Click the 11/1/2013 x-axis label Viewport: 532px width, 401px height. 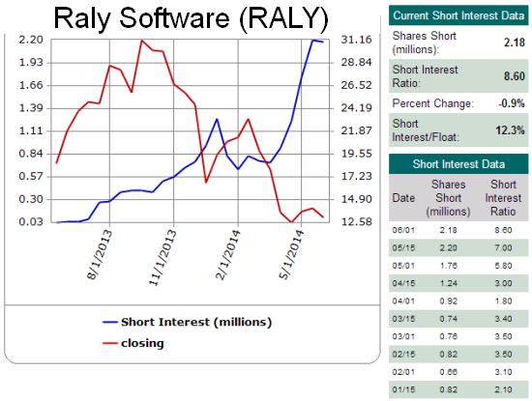(163, 257)
